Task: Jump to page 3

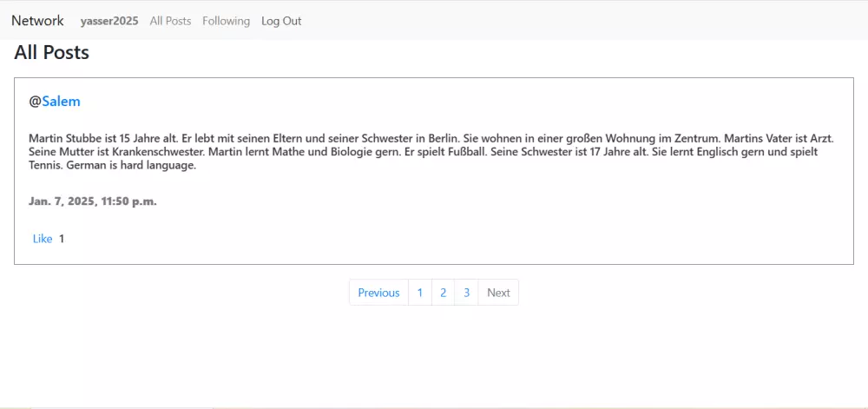Action: [466, 293]
